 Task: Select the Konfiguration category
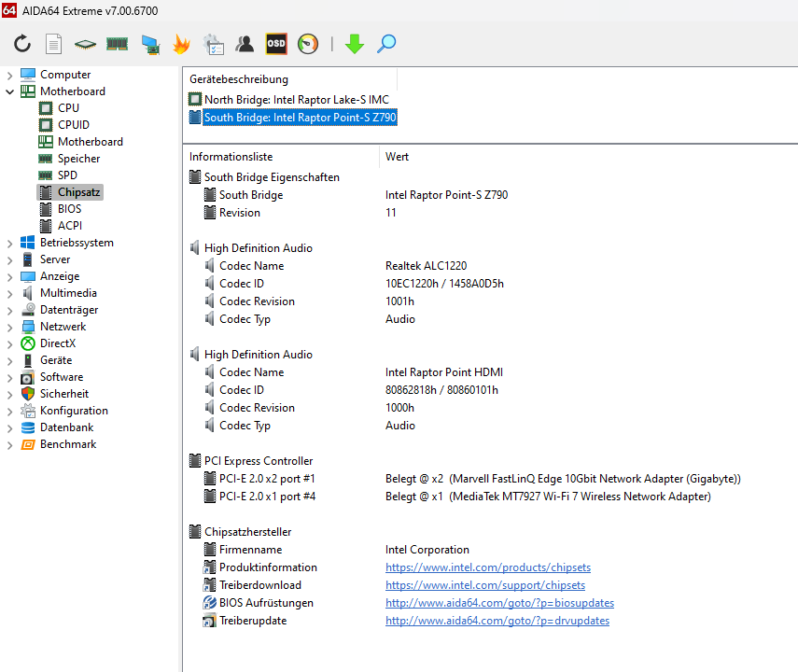pyautogui.click(x=74, y=411)
